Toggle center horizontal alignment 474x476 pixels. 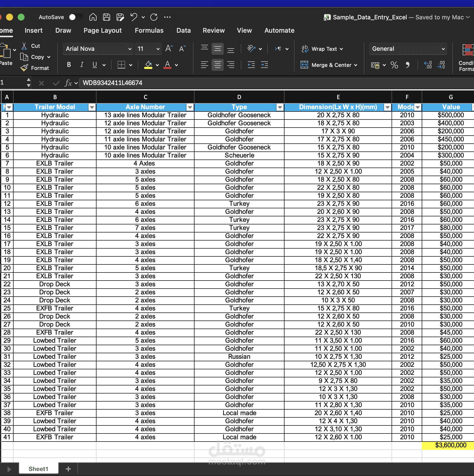tap(218, 65)
